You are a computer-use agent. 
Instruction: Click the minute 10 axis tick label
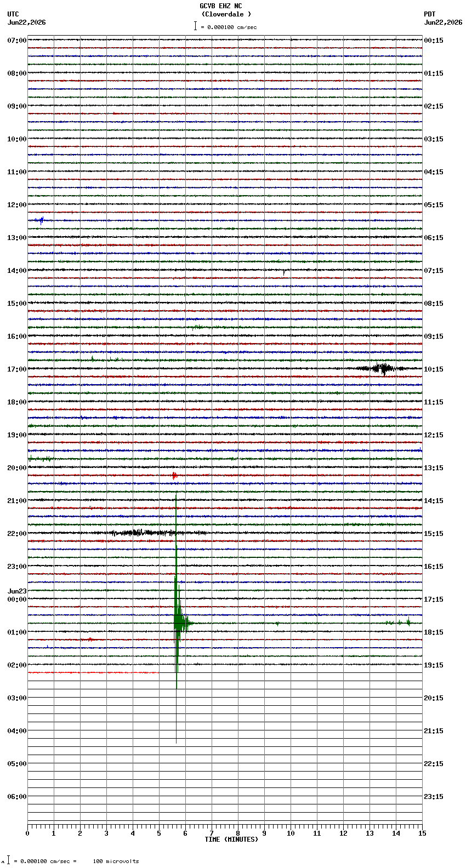pos(291,833)
